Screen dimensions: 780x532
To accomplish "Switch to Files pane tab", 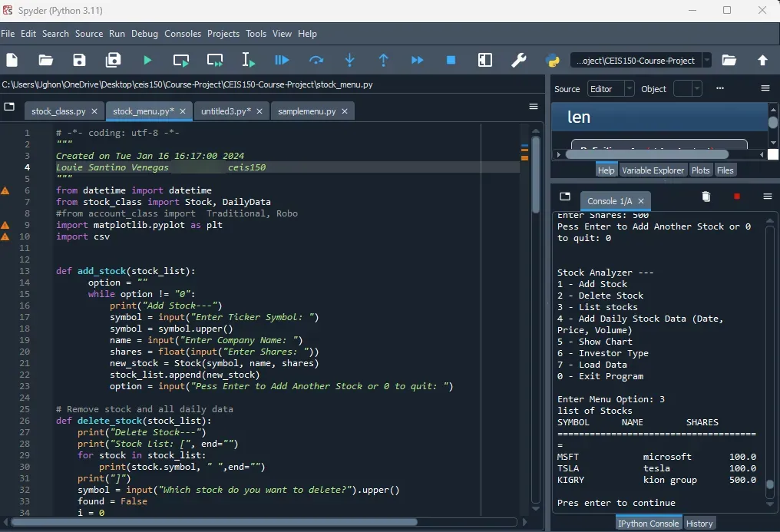I will (x=725, y=170).
